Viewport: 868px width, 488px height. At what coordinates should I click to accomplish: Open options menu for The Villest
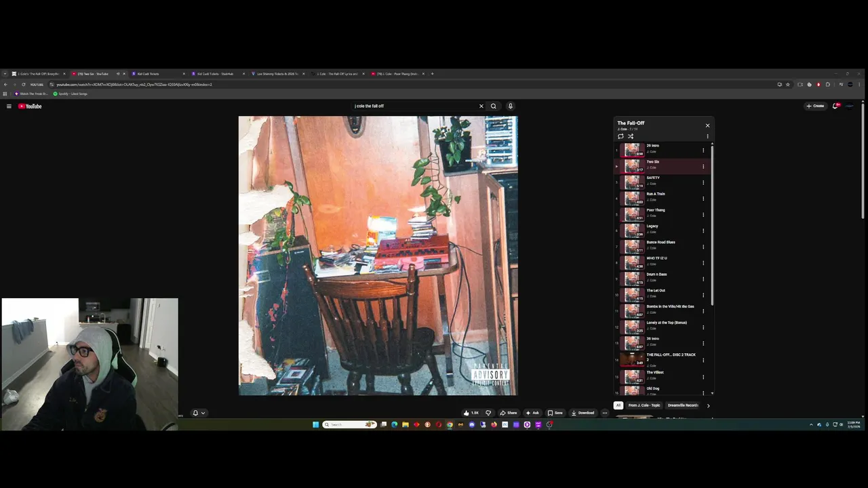(x=703, y=378)
